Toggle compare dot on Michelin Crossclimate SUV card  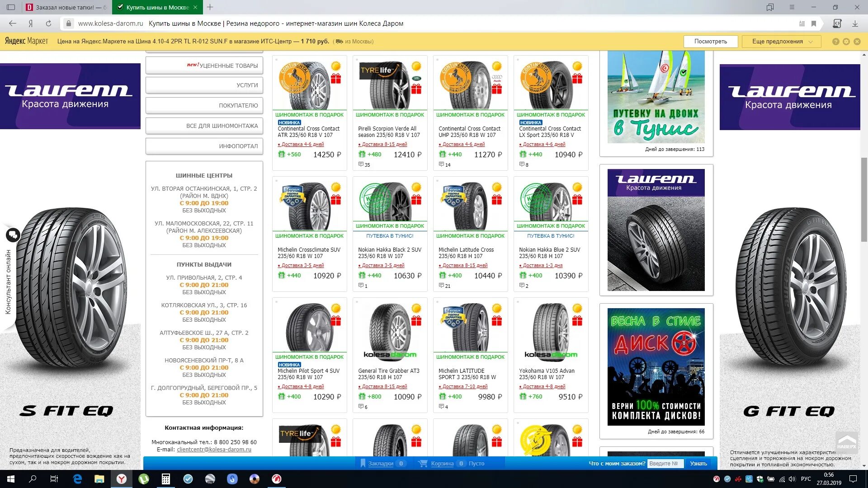point(277,181)
